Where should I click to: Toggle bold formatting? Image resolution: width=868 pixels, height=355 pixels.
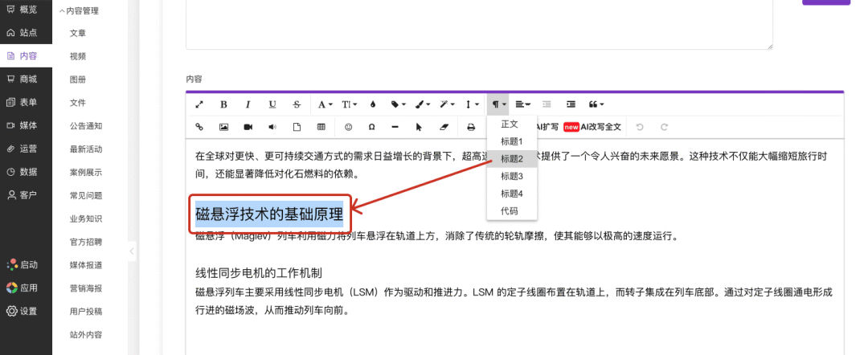[x=223, y=104]
